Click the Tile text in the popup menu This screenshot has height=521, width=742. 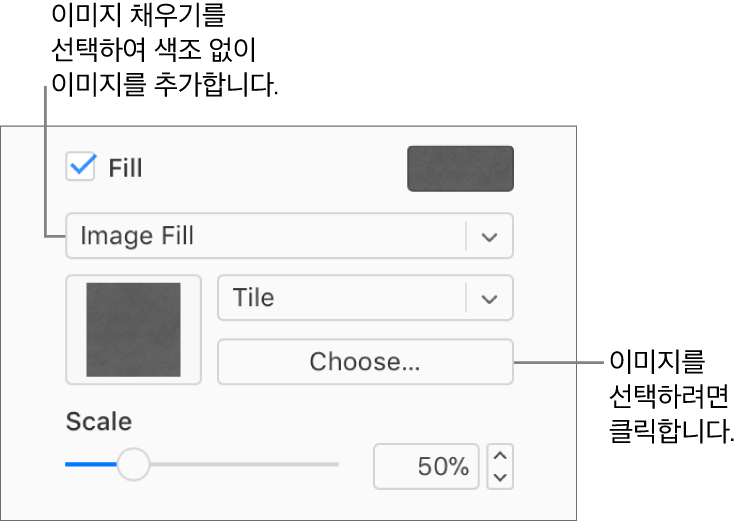pos(254,298)
